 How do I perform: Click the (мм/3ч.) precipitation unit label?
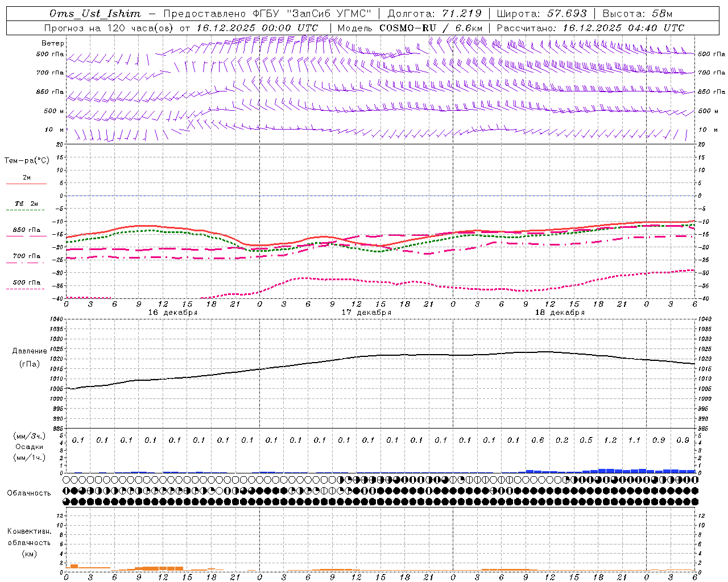tap(30, 436)
